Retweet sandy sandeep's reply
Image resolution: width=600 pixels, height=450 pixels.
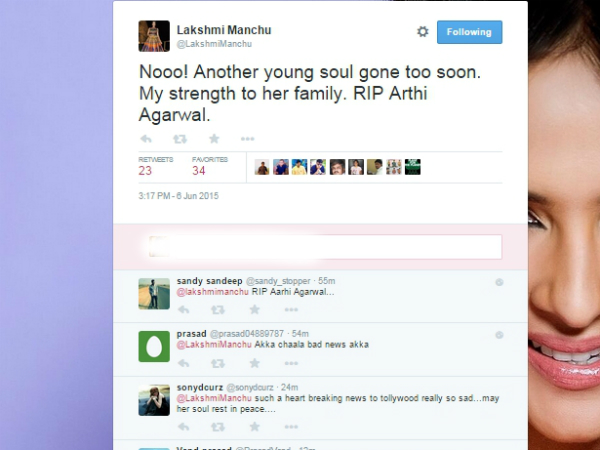coord(218,310)
